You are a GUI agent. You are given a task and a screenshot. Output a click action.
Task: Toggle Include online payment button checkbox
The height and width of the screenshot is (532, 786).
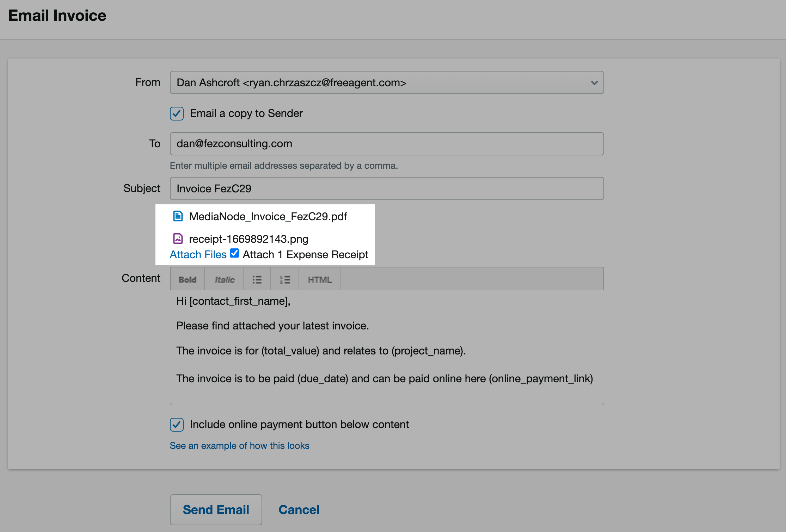177,425
